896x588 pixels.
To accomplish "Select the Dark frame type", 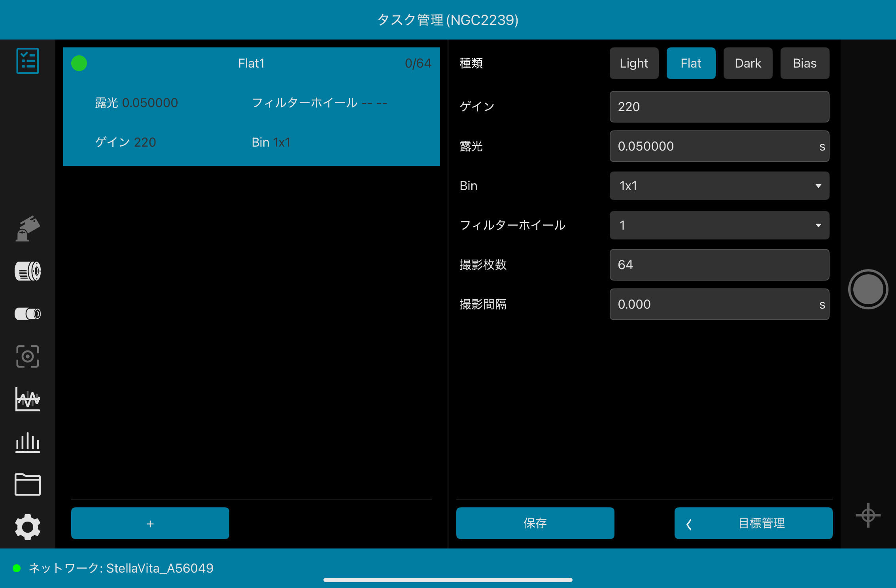I will tap(748, 63).
